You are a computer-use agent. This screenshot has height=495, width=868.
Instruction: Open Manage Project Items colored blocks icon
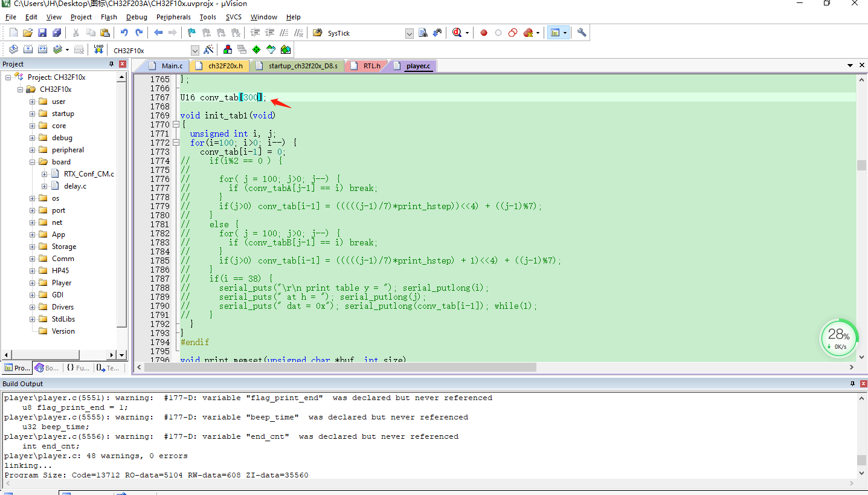[x=228, y=50]
